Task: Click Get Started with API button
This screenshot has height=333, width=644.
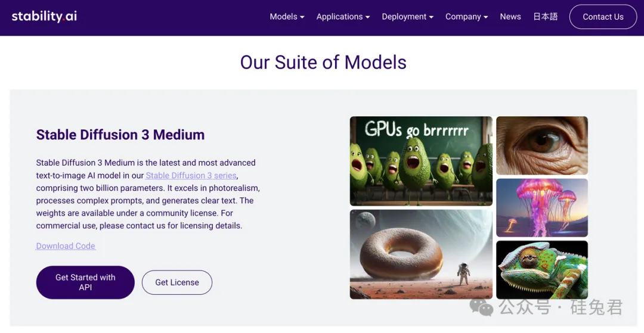Action: [85, 282]
